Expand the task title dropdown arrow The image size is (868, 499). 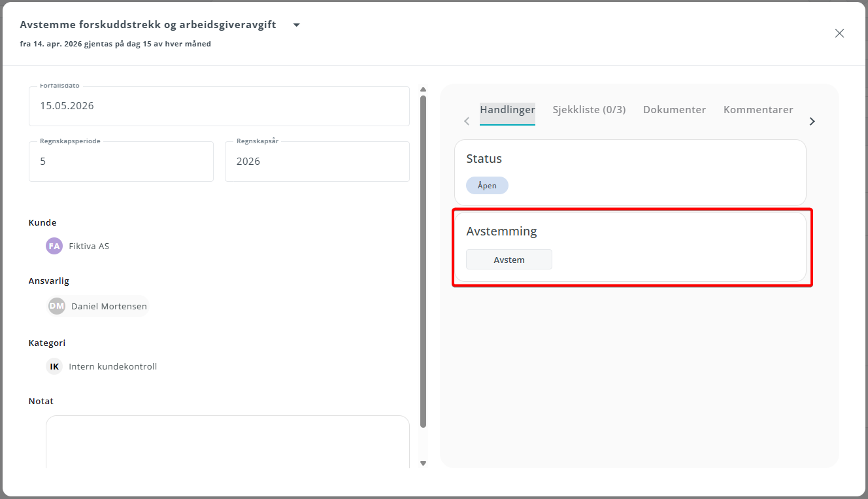(296, 25)
